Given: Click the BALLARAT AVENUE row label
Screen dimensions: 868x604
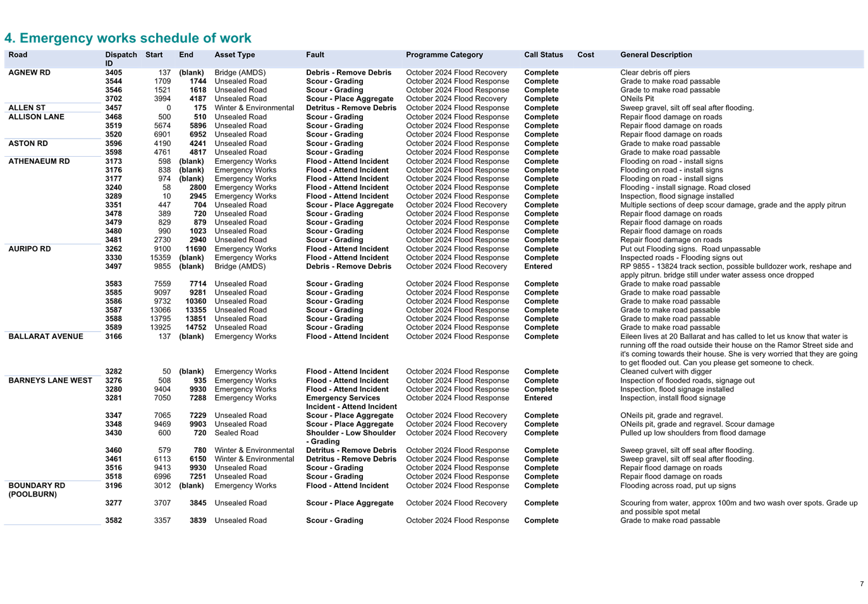Looking at the screenshot, I should tap(46, 336).
